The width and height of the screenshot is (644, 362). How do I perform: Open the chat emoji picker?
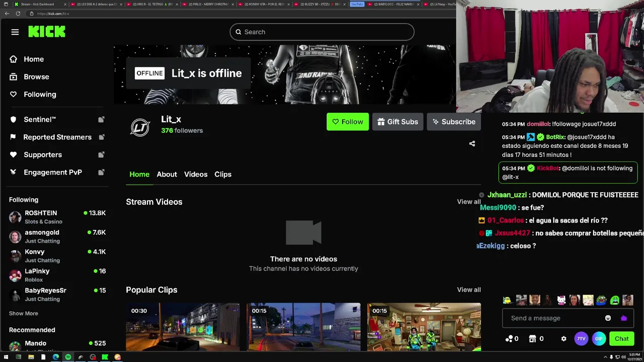(608, 318)
